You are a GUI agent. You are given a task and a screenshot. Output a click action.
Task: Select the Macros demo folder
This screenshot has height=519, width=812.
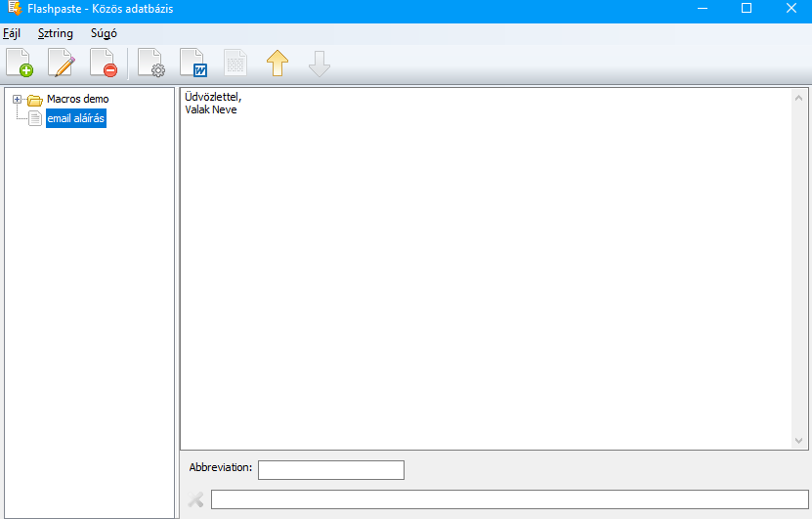77,99
